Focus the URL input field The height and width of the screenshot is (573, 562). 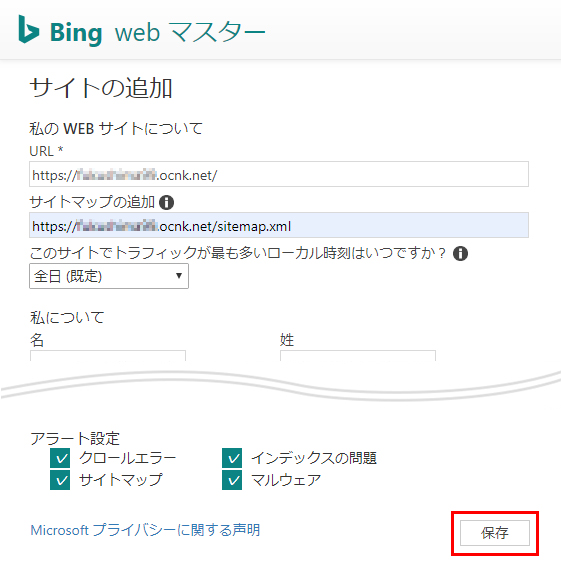[279, 174]
